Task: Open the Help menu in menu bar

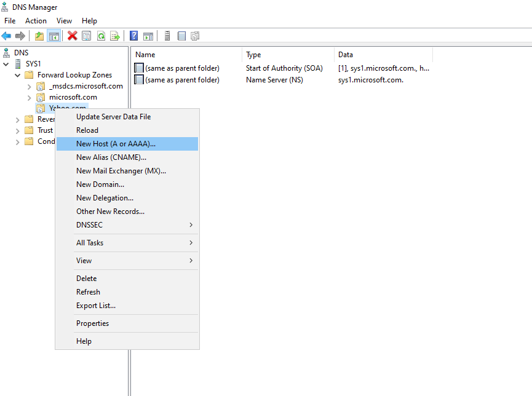Action: point(89,21)
